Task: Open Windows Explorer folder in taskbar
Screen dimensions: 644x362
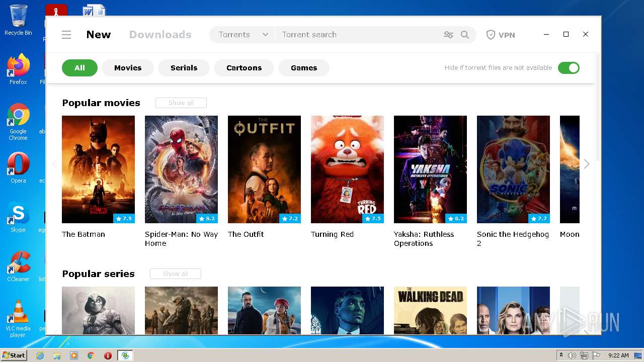Action: [x=57, y=355]
